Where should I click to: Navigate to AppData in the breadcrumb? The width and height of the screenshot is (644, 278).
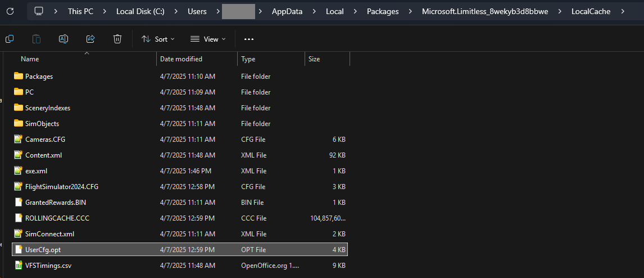287,11
